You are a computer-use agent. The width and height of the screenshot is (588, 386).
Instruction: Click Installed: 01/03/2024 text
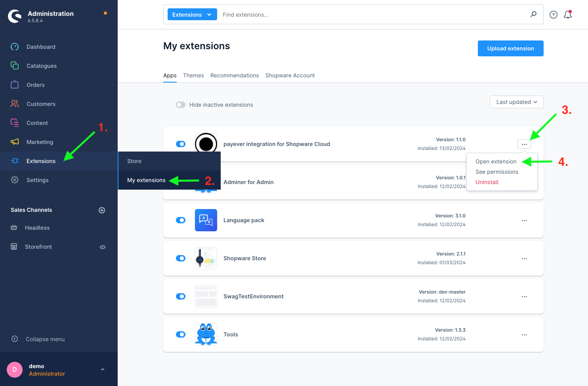coord(441,263)
